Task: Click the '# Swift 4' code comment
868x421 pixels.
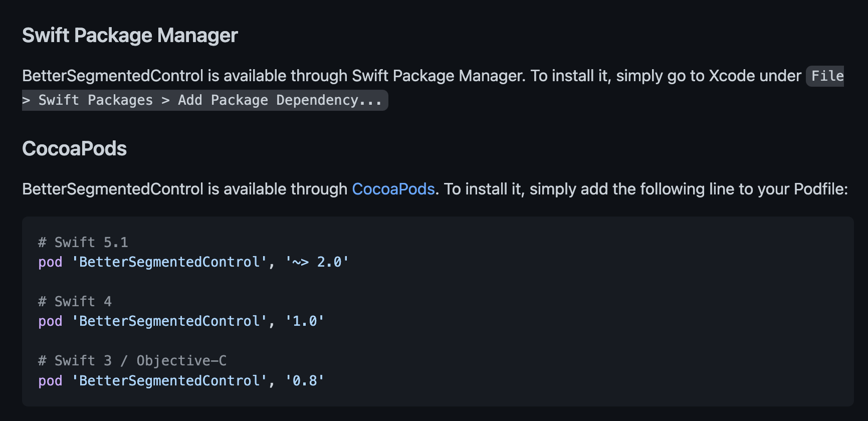Action: (75, 302)
